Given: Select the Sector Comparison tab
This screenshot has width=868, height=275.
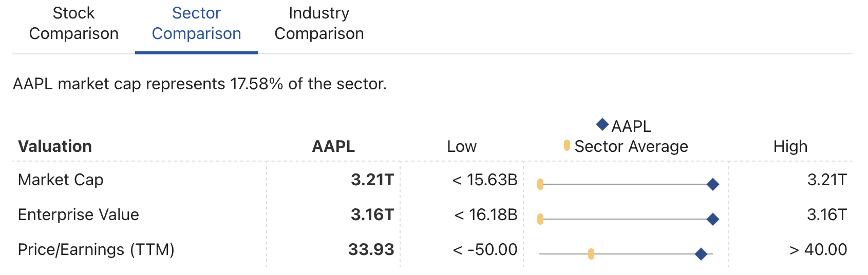Looking at the screenshot, I should pyautogui.click(x=196, y=24).
